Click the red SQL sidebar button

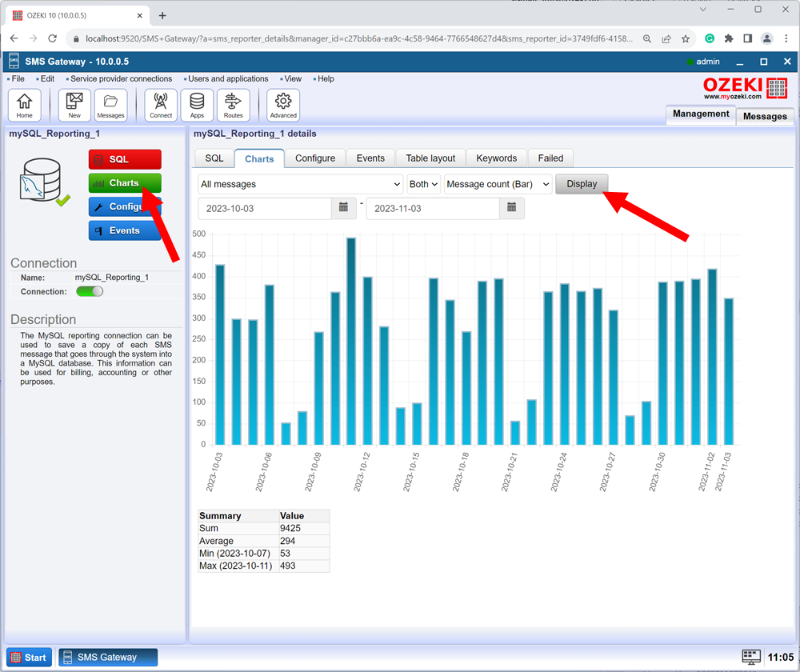point(125,159)
